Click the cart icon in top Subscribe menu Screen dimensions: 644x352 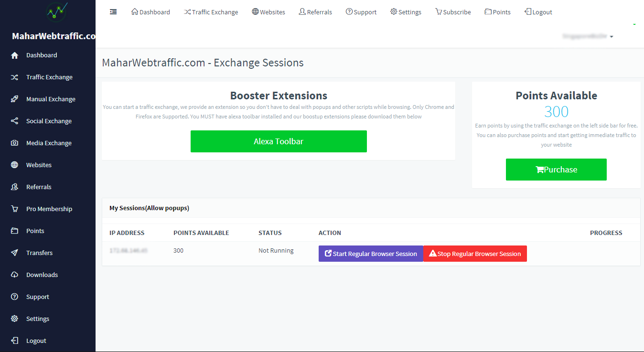coord(439,11)
